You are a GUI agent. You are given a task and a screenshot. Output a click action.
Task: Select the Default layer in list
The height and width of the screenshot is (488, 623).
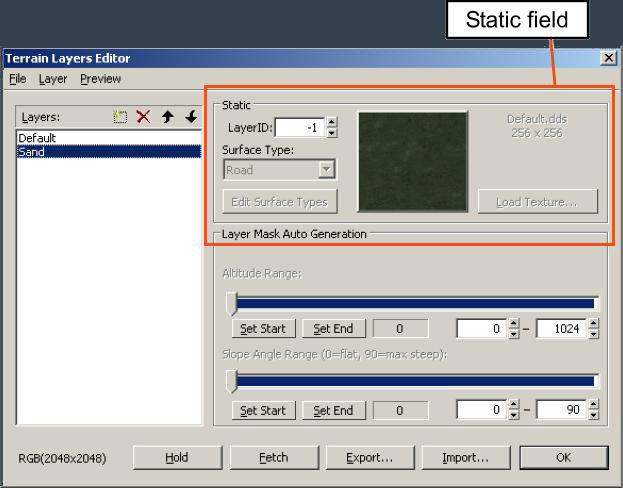(109, 138)
